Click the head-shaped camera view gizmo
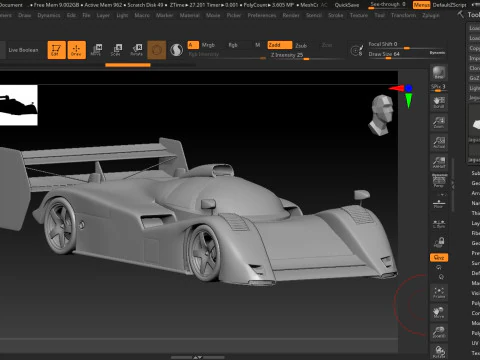The height and width of the screenshot is (360, 480). point(382,115)
